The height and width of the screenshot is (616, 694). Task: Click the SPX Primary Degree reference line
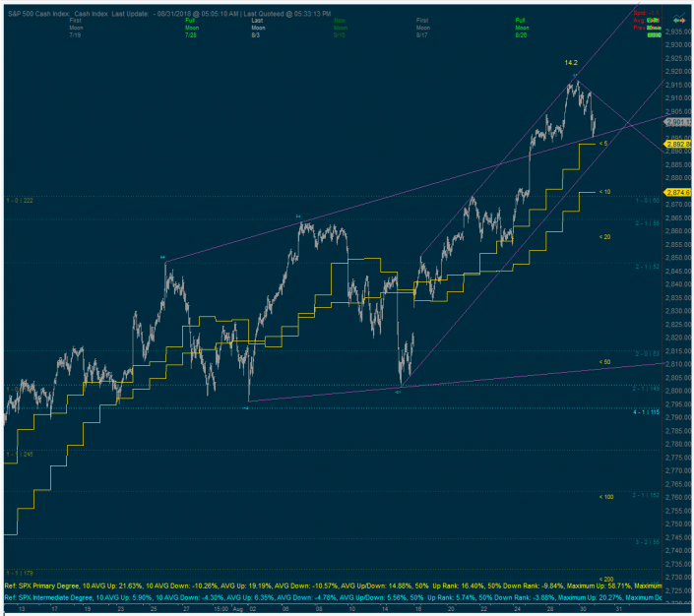pyautogui.click(x=333, y=585)
